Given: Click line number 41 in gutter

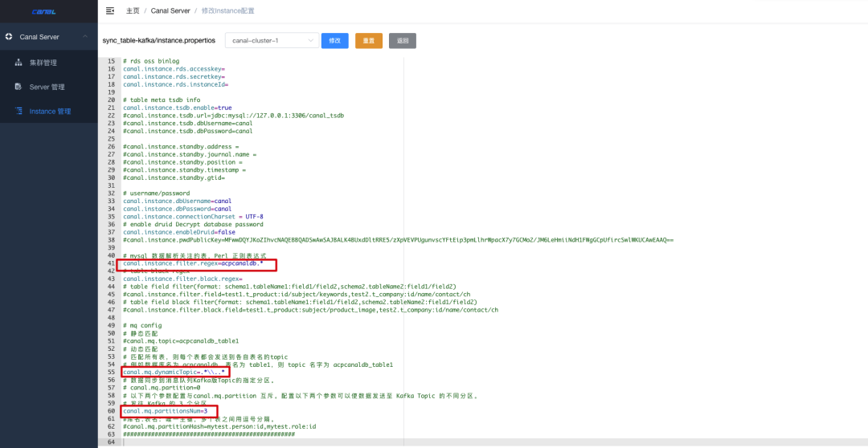Looking at the screenshot, I should (x=112, y=264).
